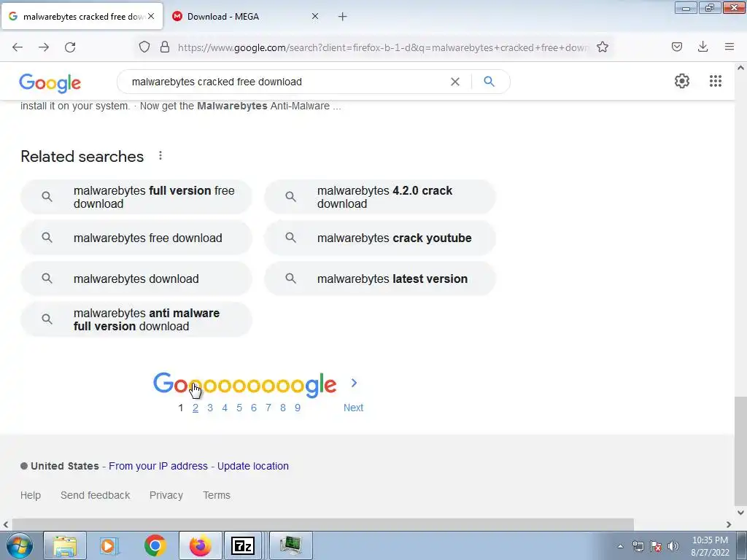The image size is (747, 560).
Task: Open the Terms footer link
Action: 217,495
